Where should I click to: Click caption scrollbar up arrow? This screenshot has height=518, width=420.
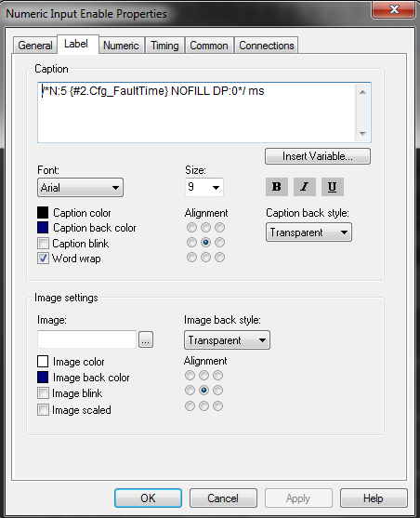(362, 92)
